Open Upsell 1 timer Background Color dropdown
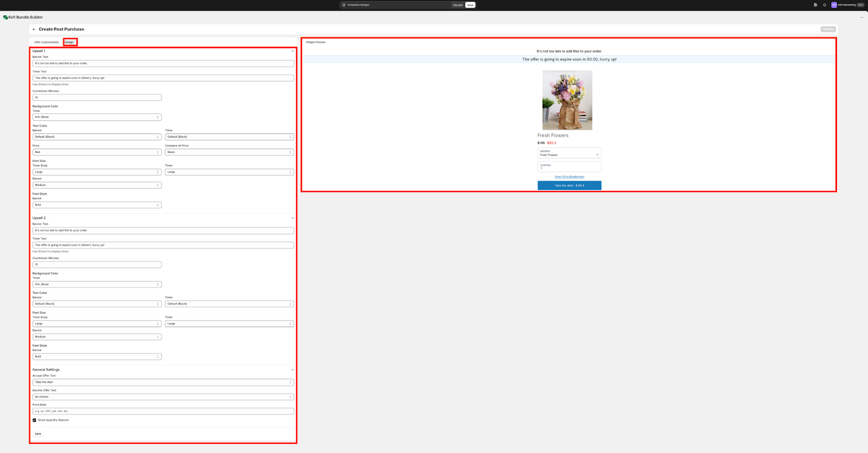This screenshot has width=868, height=453. click(x=97, y=117)
